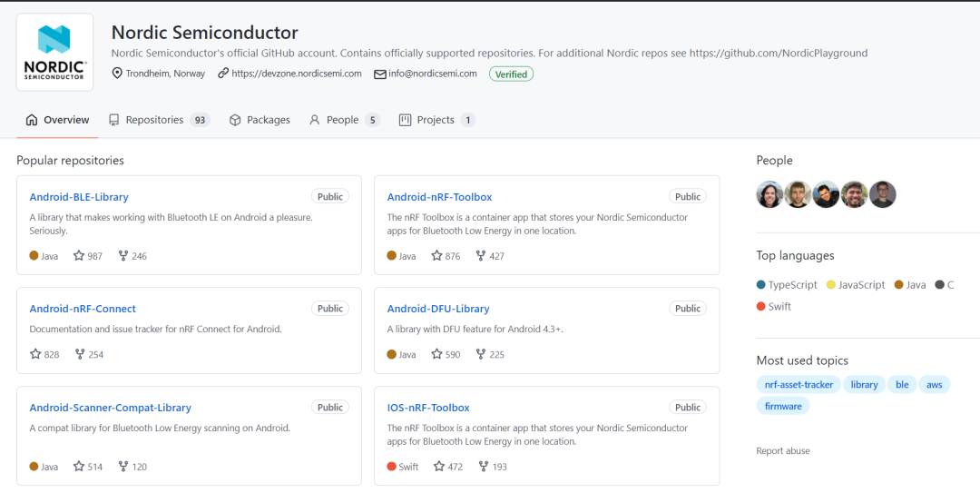Click the People sidebar heading

point(774,161)
